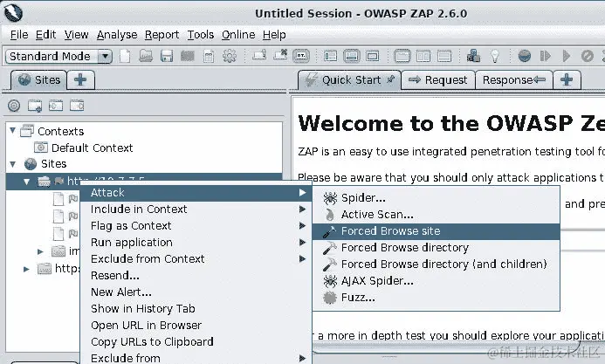The image size is (605, 364).
Task: Click the New Session toolbar icon
Action: (x=125, y=56)
